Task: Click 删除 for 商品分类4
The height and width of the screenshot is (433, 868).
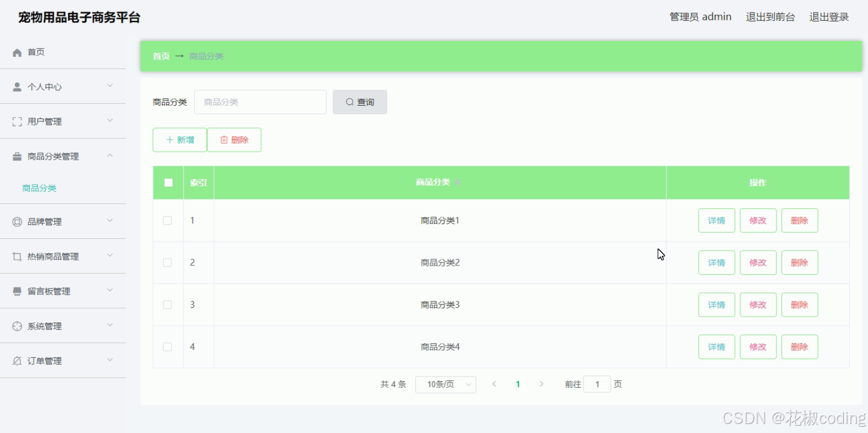Action: pos(800,347)
